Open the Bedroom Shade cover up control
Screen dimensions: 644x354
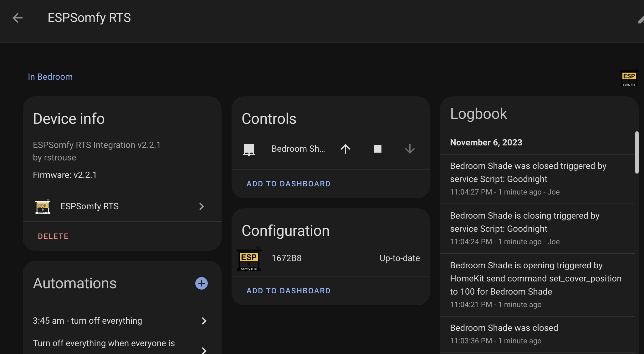pos(345,149)
